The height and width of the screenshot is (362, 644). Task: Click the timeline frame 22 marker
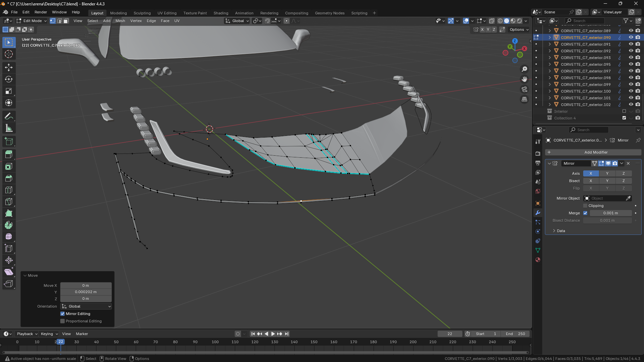pos(60,342)
